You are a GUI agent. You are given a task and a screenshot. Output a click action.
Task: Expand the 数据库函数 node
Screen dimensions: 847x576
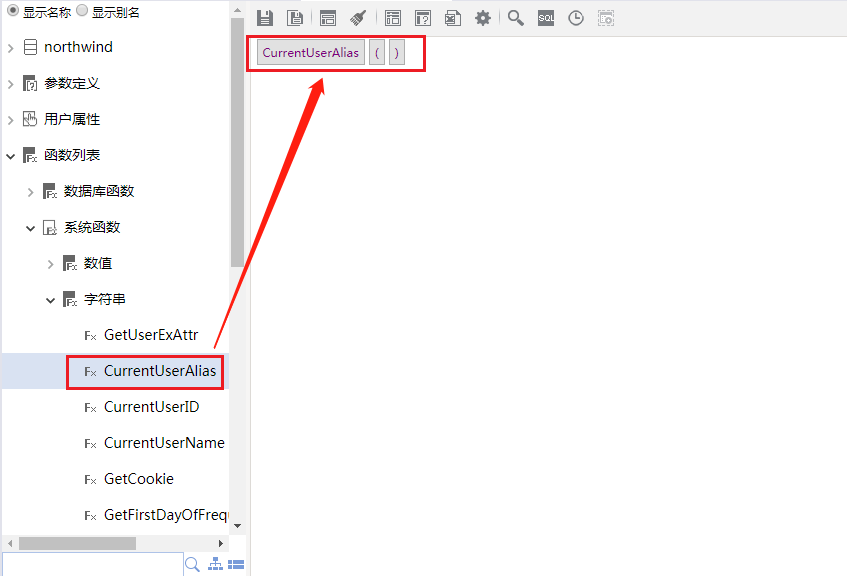pos(30,192)
